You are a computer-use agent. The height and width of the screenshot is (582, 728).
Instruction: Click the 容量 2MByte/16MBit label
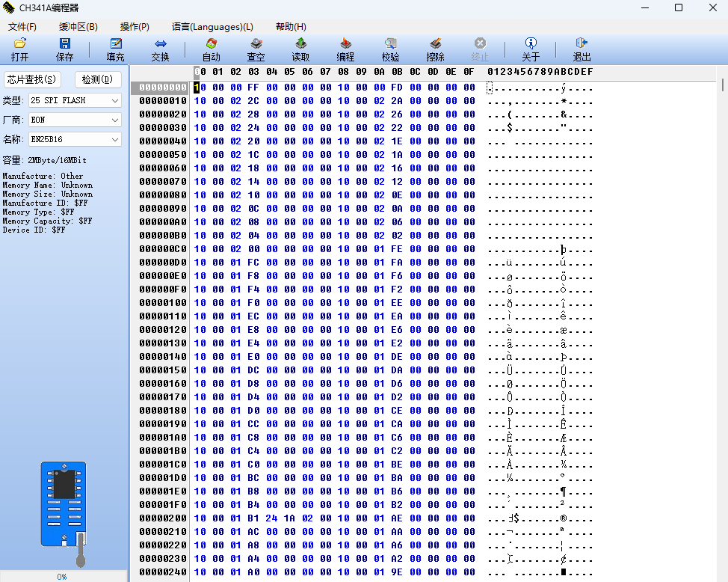45,160
